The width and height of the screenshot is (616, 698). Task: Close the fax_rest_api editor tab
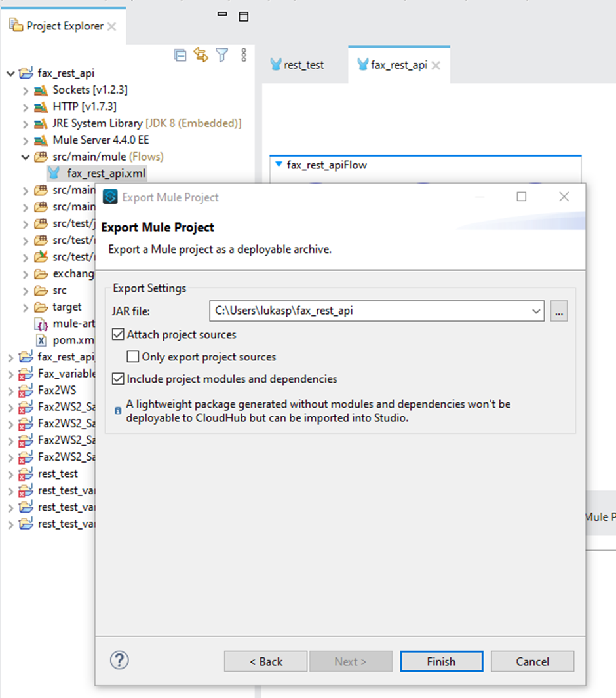436,65
